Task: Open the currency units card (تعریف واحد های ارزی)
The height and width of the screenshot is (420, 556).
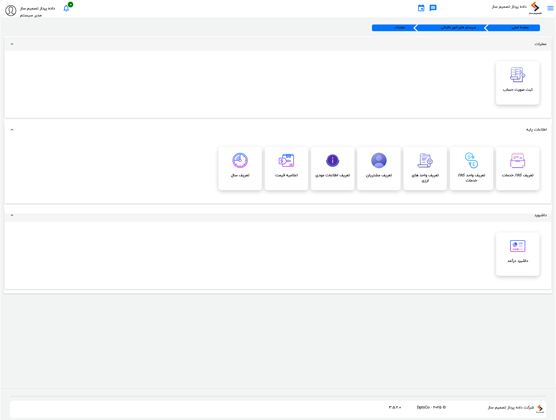Action: [425, 168]
